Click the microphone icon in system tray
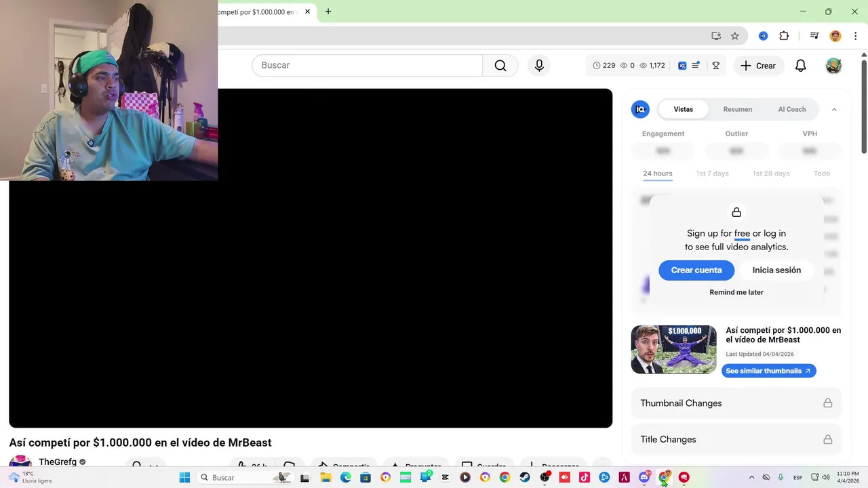Screen dimensions: 868x488 (781, 477)
